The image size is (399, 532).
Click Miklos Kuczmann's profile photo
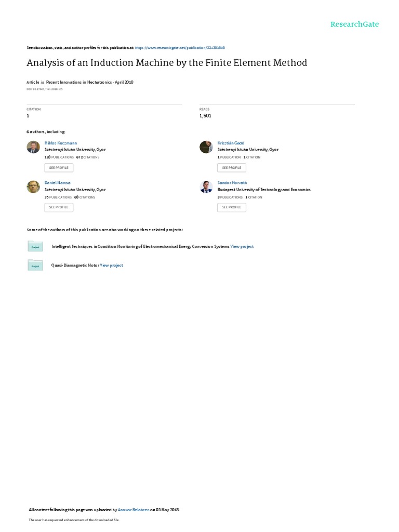click(33, 147)
